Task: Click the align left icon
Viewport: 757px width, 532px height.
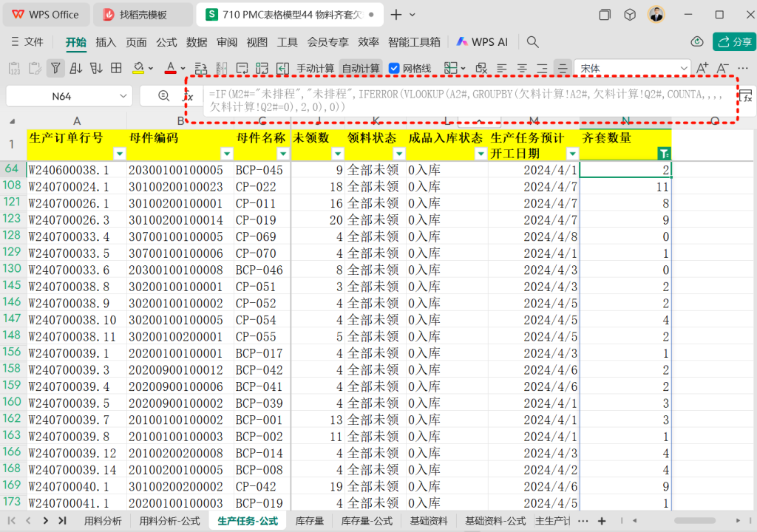Action: 502,69
